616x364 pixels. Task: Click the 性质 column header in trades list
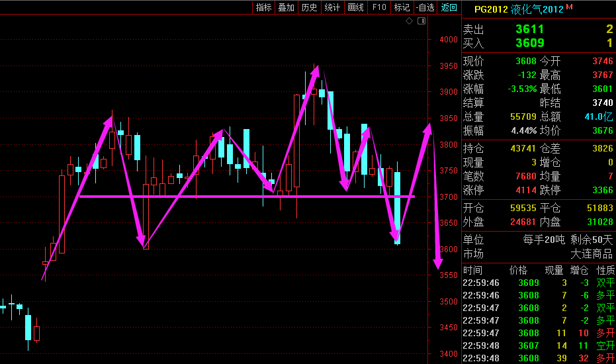605,270
